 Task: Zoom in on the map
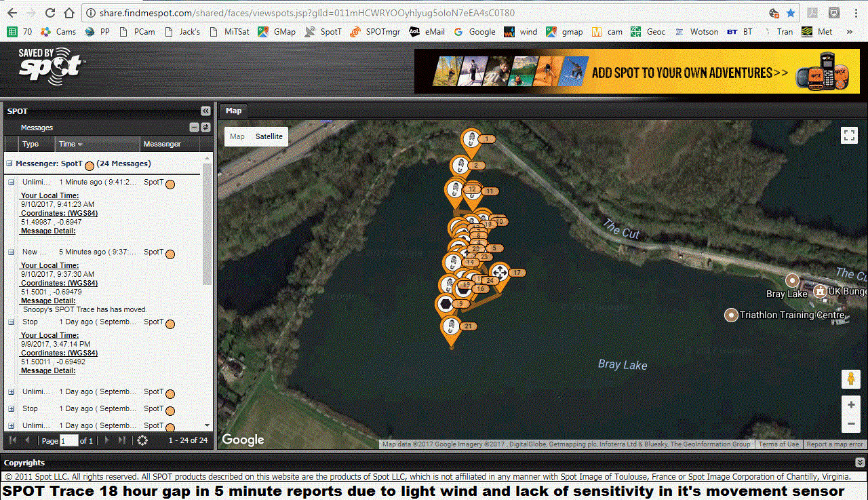850,405
